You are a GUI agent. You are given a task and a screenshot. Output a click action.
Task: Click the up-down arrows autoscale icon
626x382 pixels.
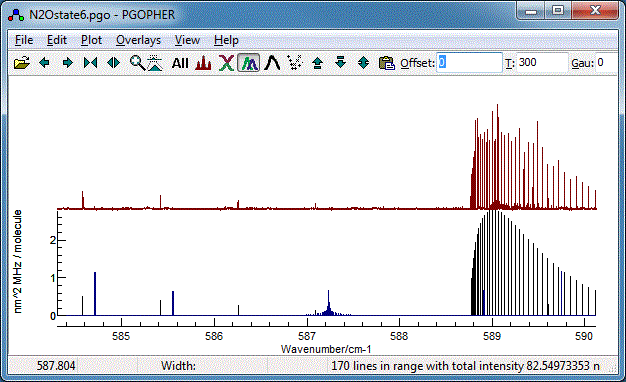[x=363, y=63]
